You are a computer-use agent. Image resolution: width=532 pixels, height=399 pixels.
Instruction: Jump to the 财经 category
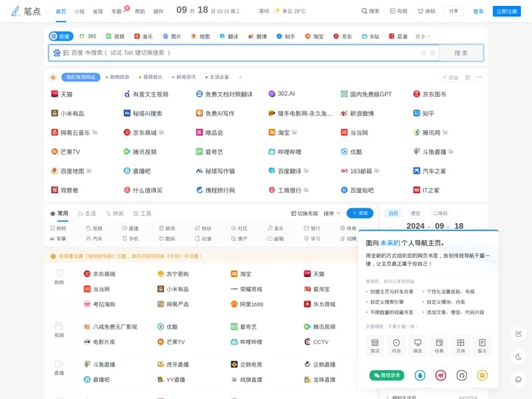click(203, 228)
